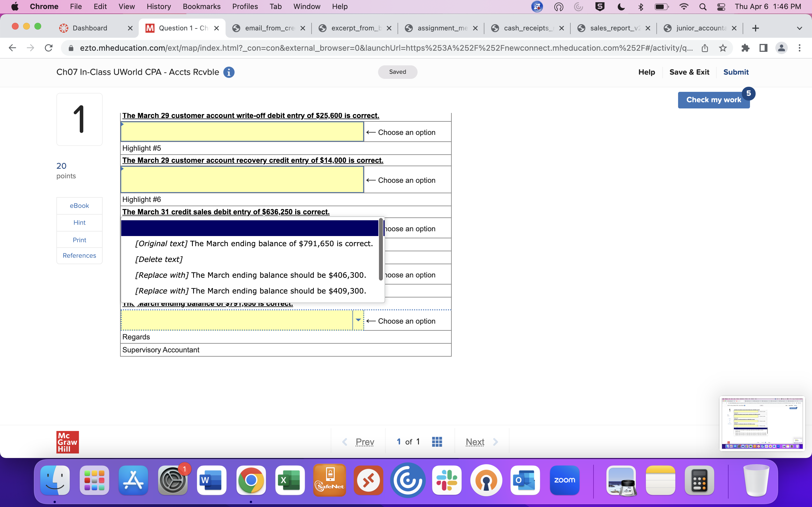The image size is (812, 507).
Task: Open the Bookmarks menu
Action: [202, 6]
